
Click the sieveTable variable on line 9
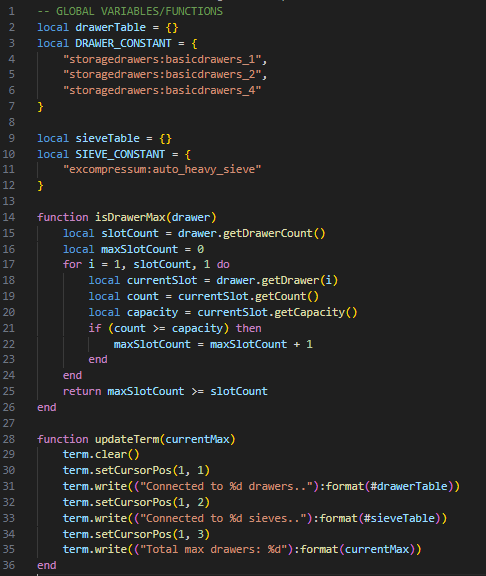coord(107,138)
